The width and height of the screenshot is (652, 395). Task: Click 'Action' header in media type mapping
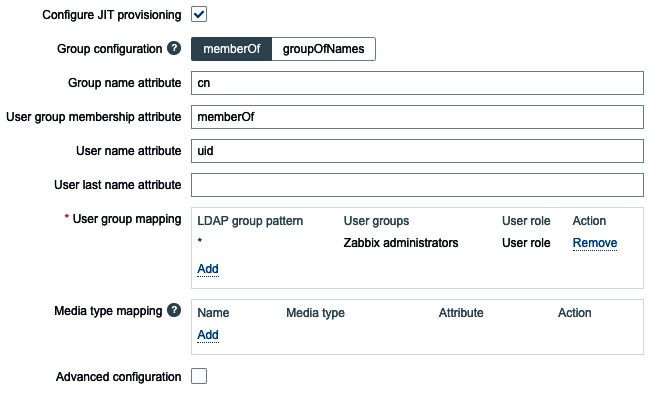tap(574, 313)
